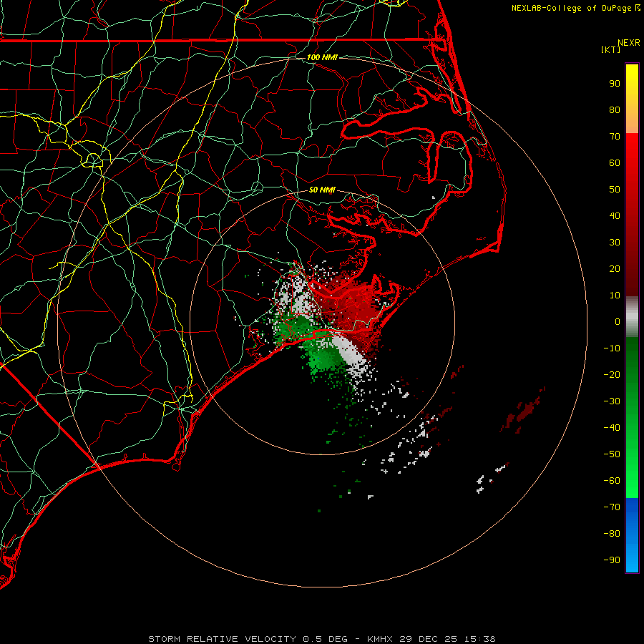
Task: Click the 30 value on the velocity scale
Action: click(x=615, y=243)
